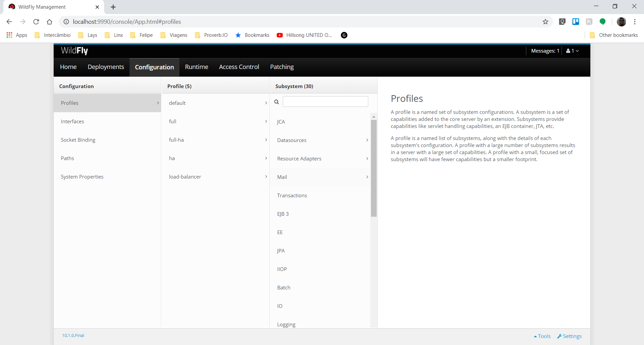Open the Intercâmbio bookmark folder
Screen dimensions: 644x345
coord(53,35)
